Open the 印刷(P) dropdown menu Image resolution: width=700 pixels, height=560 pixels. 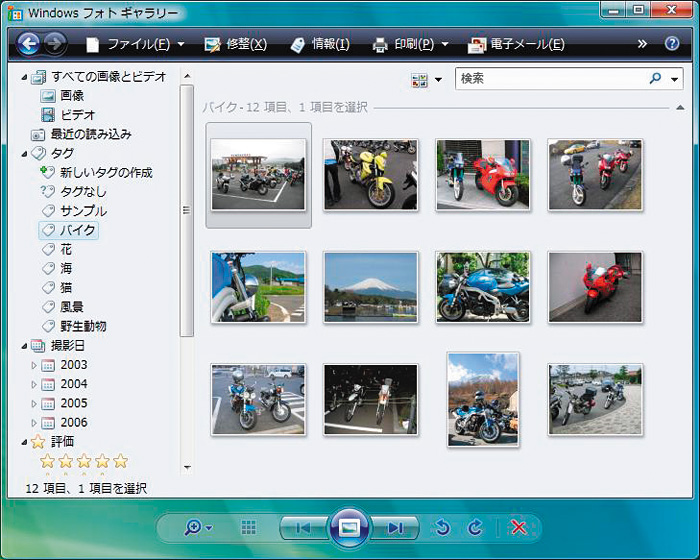[x=410, y=44]
